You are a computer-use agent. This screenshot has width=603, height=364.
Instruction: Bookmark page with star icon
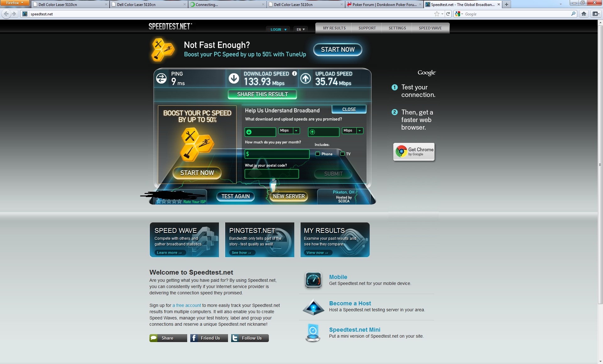click(x=437, y=14)
